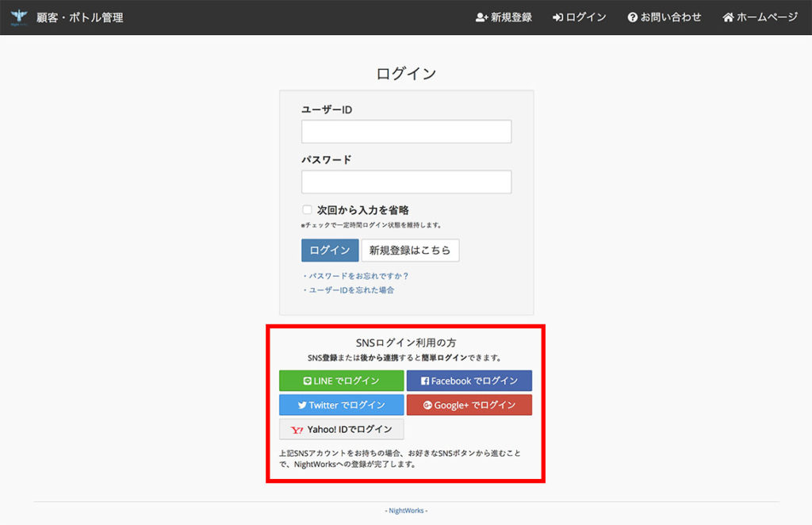812x525 pixels.
Task: Open the パスワードをお忘れですか？ link
Action: pos(357,276)
